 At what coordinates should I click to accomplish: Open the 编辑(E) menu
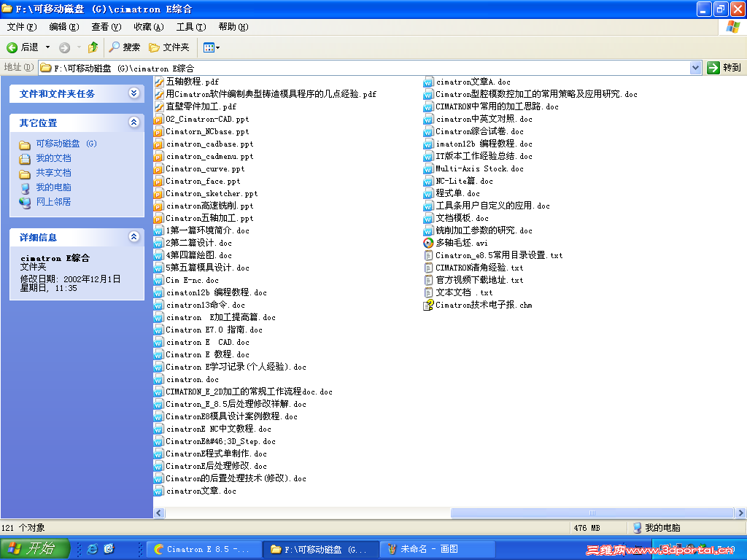click(x=64, y=27)
